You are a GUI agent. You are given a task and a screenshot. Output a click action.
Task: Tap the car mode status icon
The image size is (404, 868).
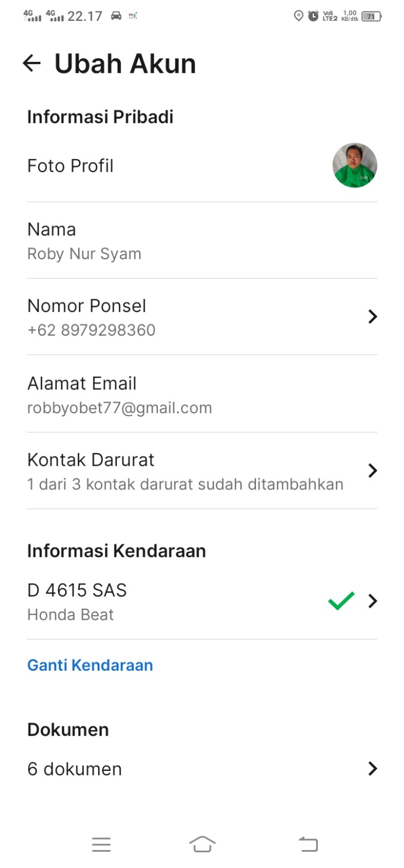tap(116, 16)
